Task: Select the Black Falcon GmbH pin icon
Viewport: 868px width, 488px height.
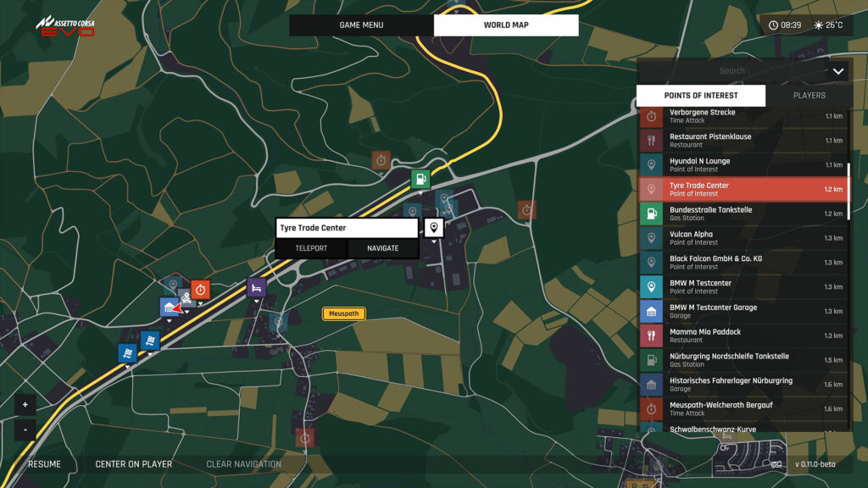Action: [x=651, y=263]
